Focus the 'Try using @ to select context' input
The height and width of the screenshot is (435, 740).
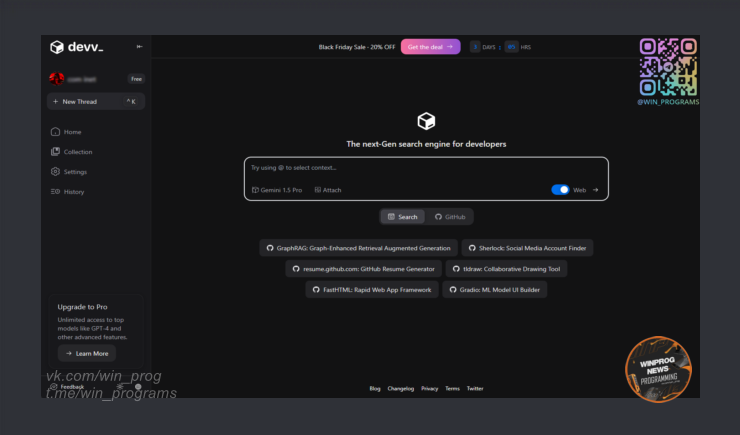tap(426, 168)
